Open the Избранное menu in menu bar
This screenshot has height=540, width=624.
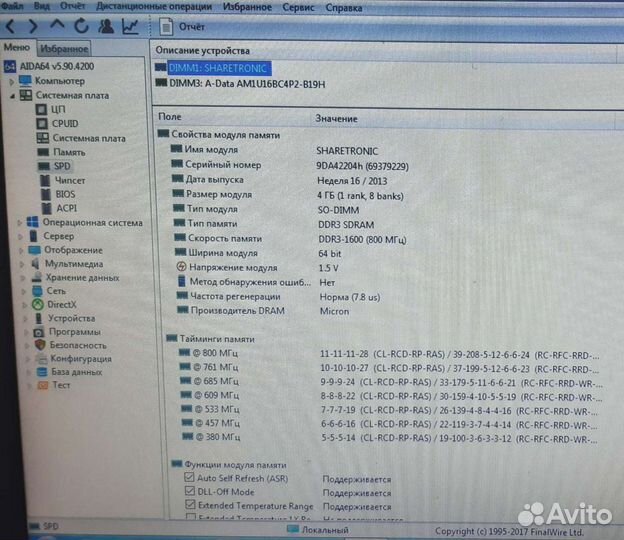point(247,7)
